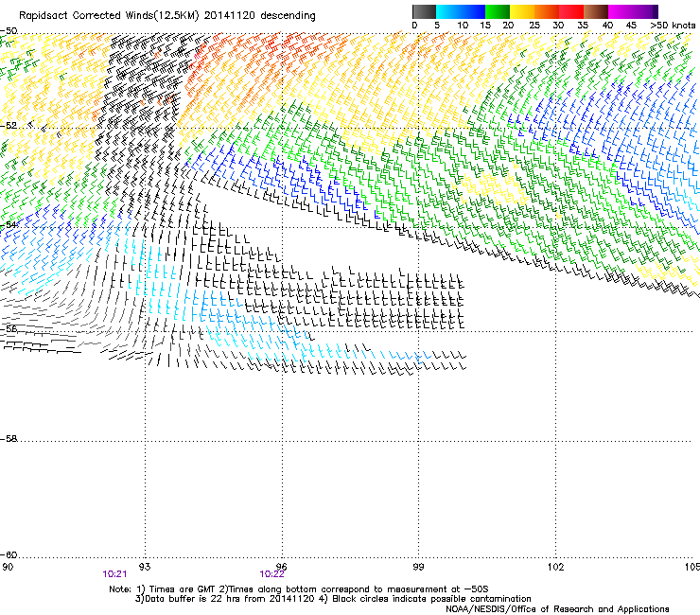Click the brown 35-40 knots legend segment
This screenshot has height=615, width=700.
click(596, 11)
